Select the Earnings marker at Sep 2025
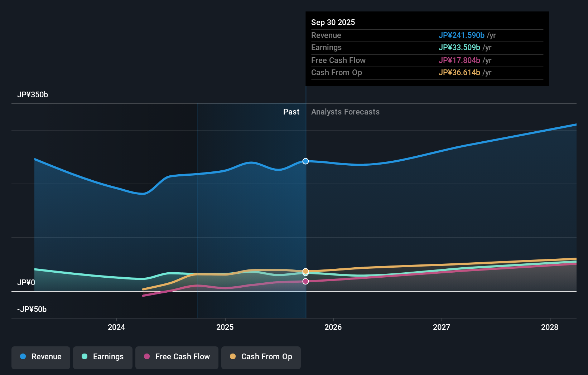This screenshot has width=588, height=375. pos(305,273)
